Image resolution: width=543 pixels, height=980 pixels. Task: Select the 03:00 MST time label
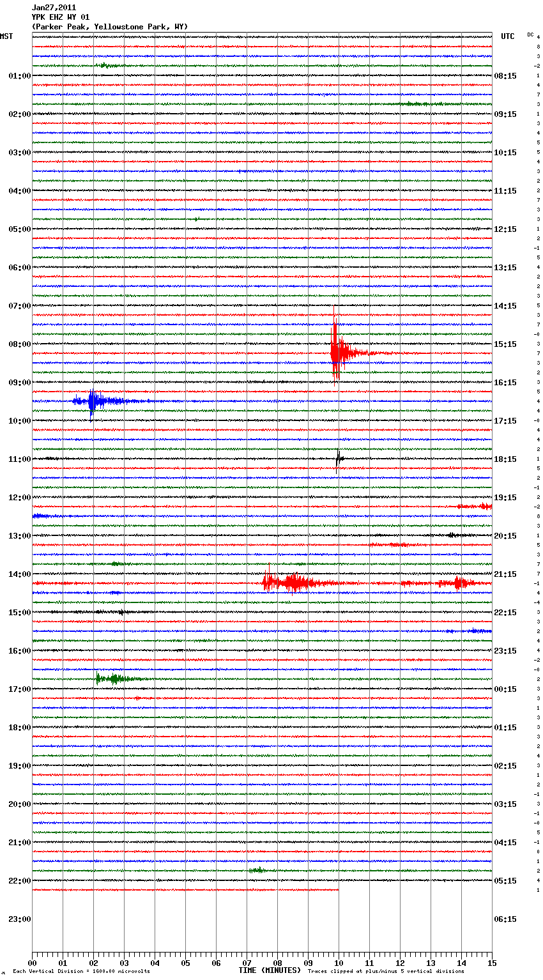[20, 153]
